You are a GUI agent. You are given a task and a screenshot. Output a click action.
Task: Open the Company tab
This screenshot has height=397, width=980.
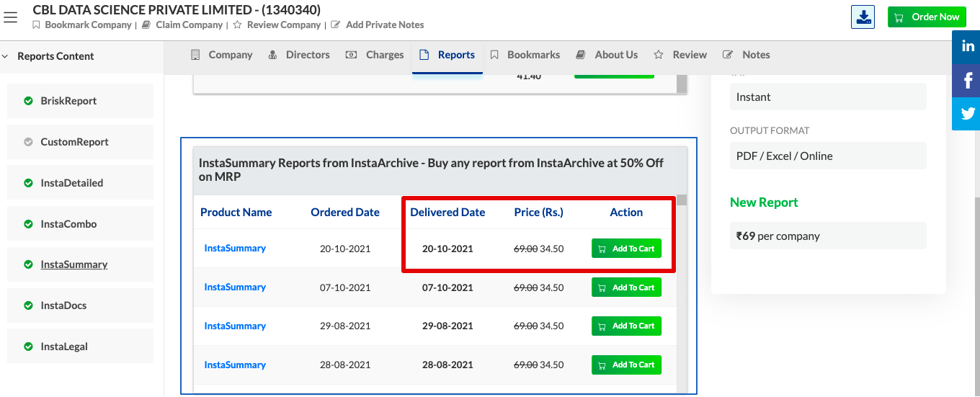click(x=221, y=55)
